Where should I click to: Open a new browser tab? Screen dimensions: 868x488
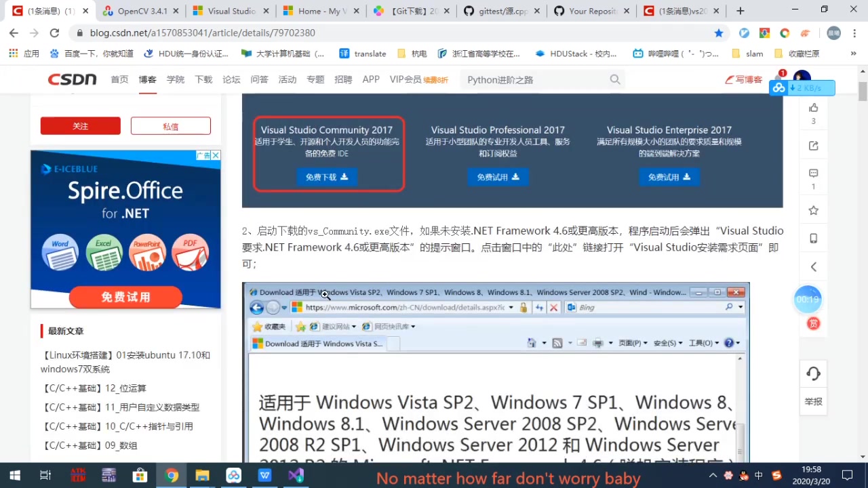(740, 11)
